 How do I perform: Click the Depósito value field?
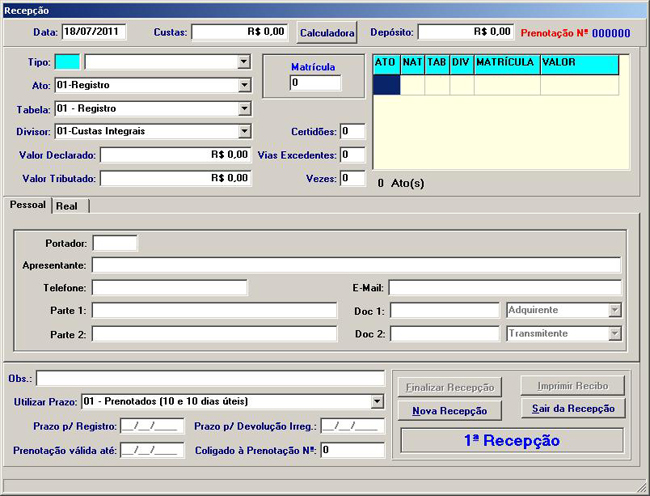click(x=466, y=32)
